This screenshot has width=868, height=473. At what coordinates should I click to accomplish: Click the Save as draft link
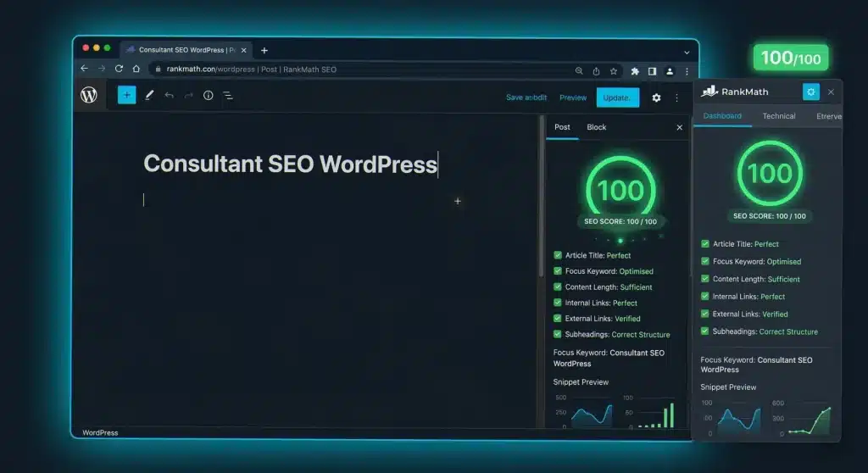click(526, 97)
